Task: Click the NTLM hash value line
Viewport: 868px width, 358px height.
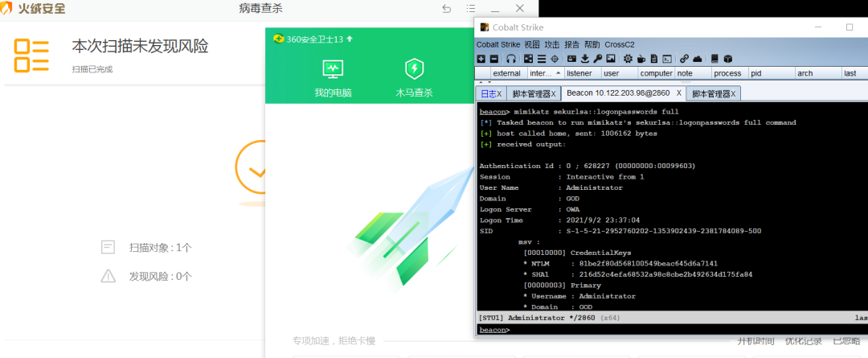Action: coord(620,264)
